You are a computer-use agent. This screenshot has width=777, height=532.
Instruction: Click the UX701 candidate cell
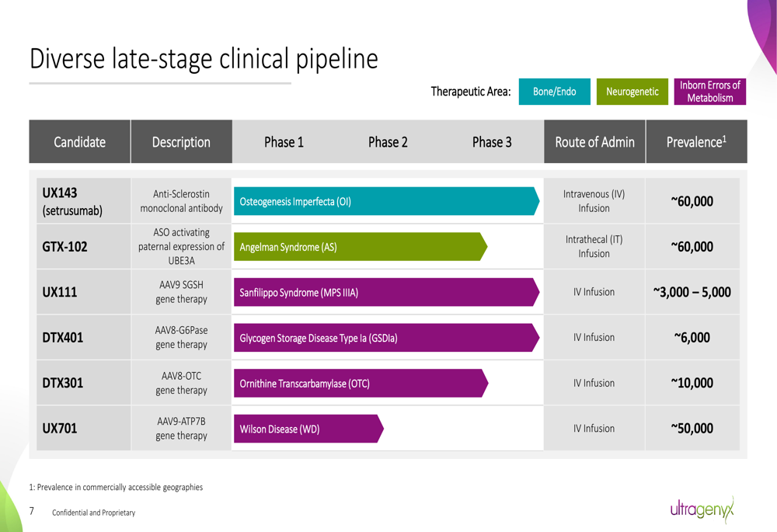pos(84,428)
